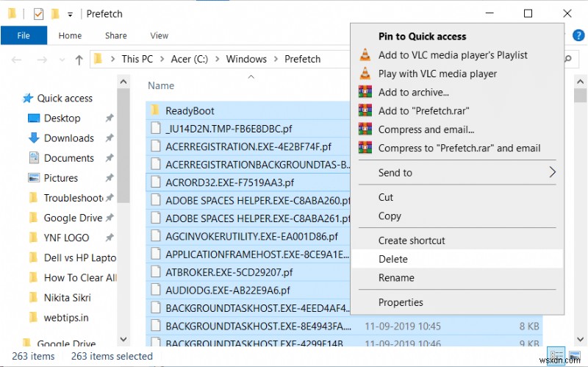Viewport: 588px width, 367px height.
Task: Click Windows in the address breadcrumb
Action: [x=246, y=59]
